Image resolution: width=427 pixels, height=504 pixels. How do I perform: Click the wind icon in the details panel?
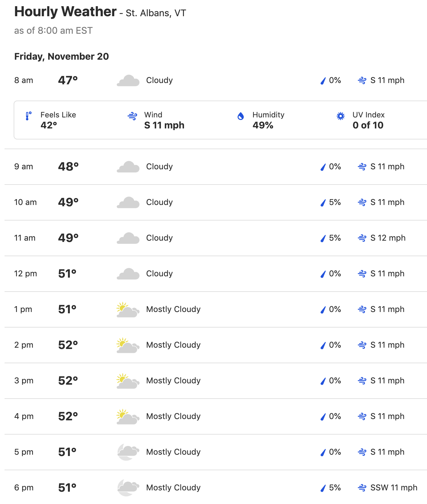click(x=132, y=116)
